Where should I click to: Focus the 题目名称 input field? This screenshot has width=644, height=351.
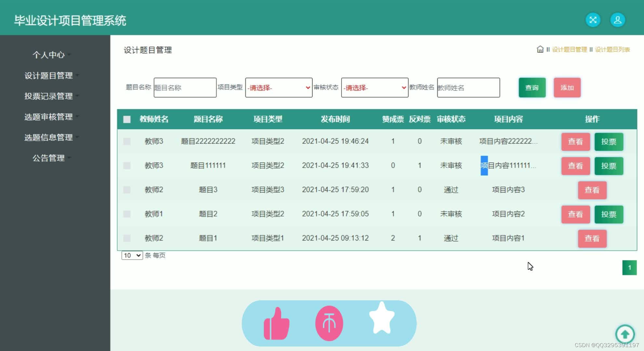tap(185, 87)
